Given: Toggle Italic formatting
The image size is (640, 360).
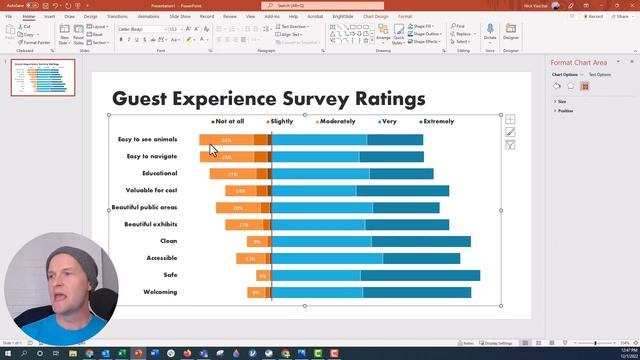Looking at the screenshot, I should [x=129, y=40].
